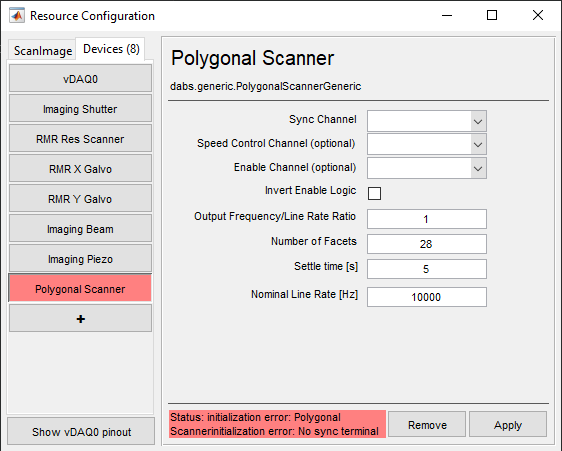The image size is (562, 451).
Task: Switch to the ScanImage tab
Action: (x=42, y=51)
